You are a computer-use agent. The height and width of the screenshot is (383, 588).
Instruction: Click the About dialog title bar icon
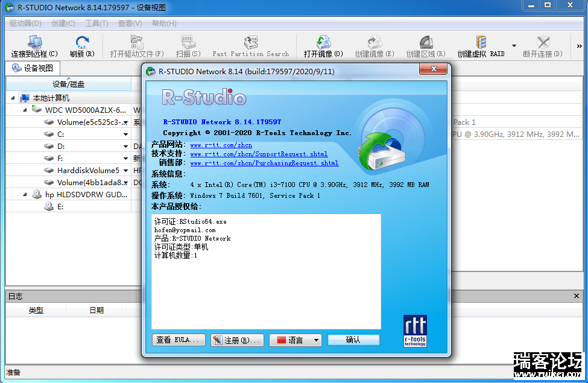tap(151, 71)
